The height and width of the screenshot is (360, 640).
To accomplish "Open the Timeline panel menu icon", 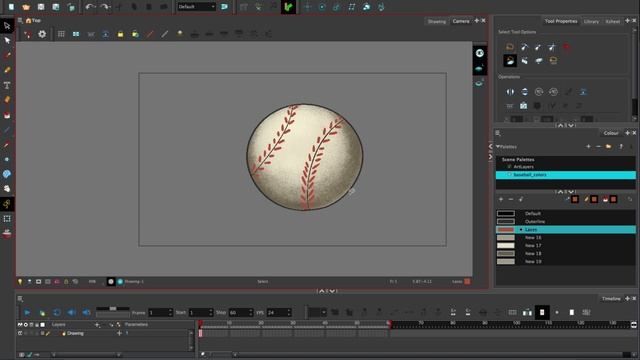I will pyautogui.click(x=20, y=299).
